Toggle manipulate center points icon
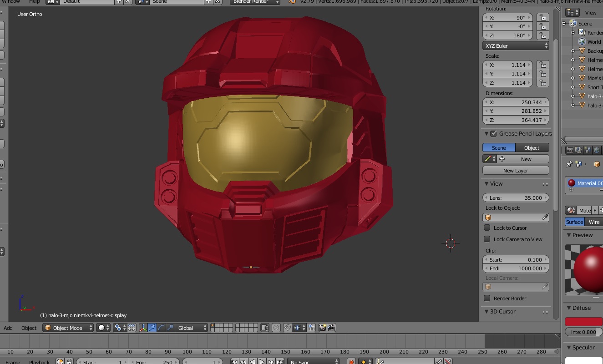The image size is (603, 364). [132, 328]
